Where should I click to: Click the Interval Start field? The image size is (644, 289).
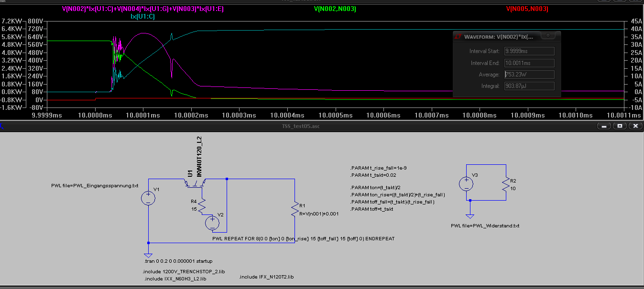pos(529,51)
